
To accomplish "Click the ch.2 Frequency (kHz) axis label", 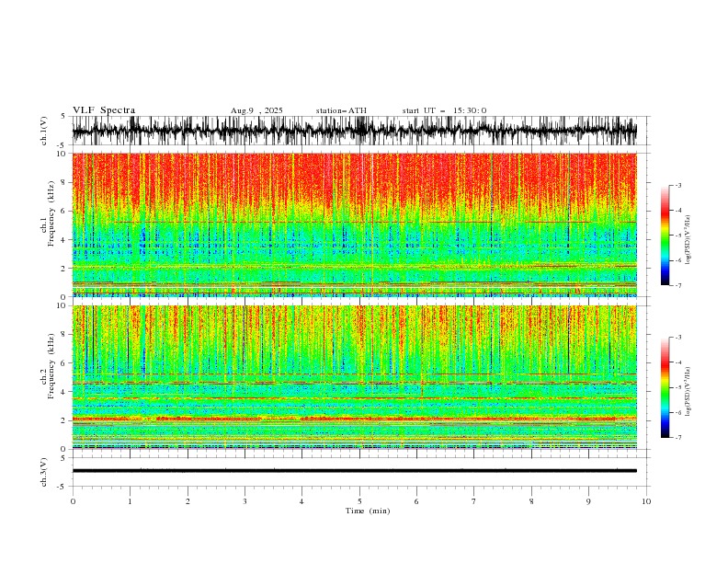I will tap(48, 366).
